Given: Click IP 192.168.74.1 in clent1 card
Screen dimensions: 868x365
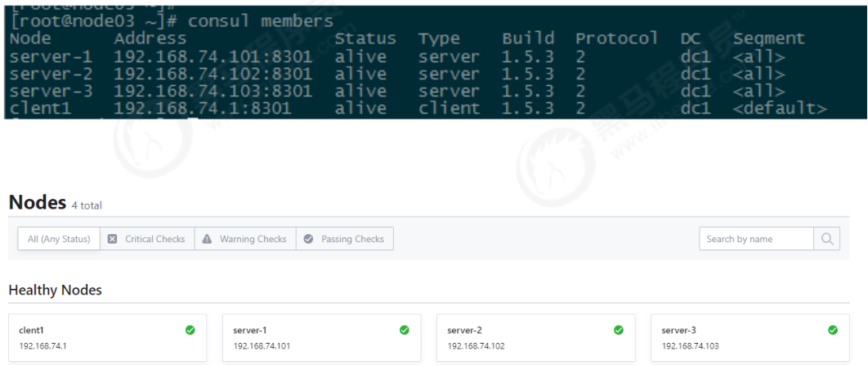Looking at the screenshot, I should 43,346.
